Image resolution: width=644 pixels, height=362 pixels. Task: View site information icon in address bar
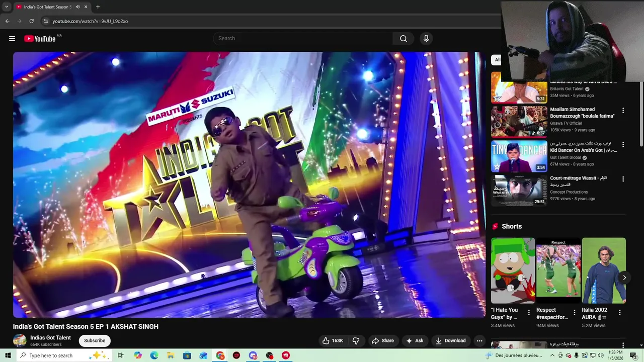point(45,21)
